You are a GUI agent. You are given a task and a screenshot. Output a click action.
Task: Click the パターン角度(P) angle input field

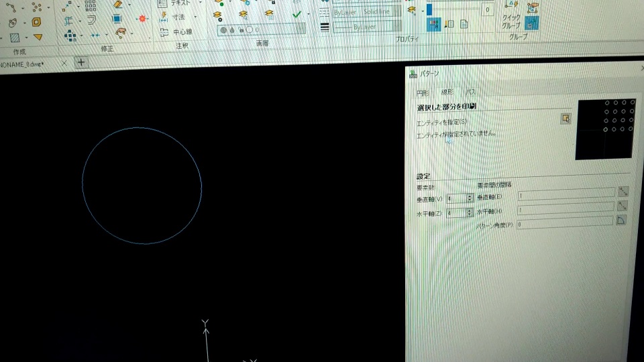pos(565,222)
